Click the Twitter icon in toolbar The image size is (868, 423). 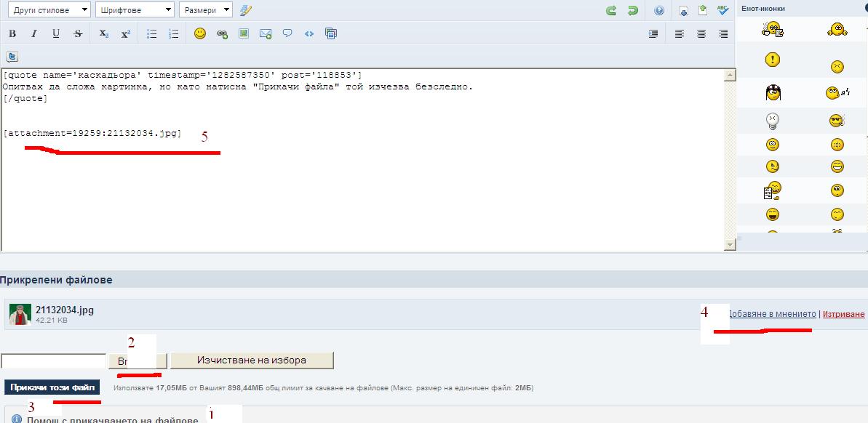click(x=12, y=57)
